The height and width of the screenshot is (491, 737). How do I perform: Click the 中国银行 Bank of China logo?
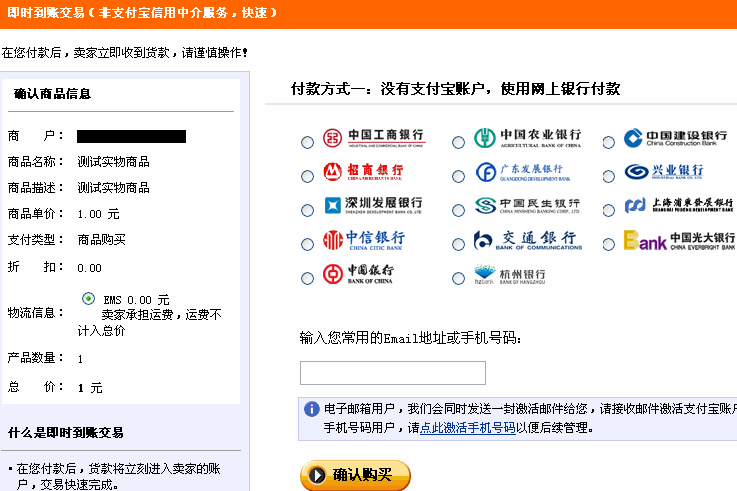358,274
